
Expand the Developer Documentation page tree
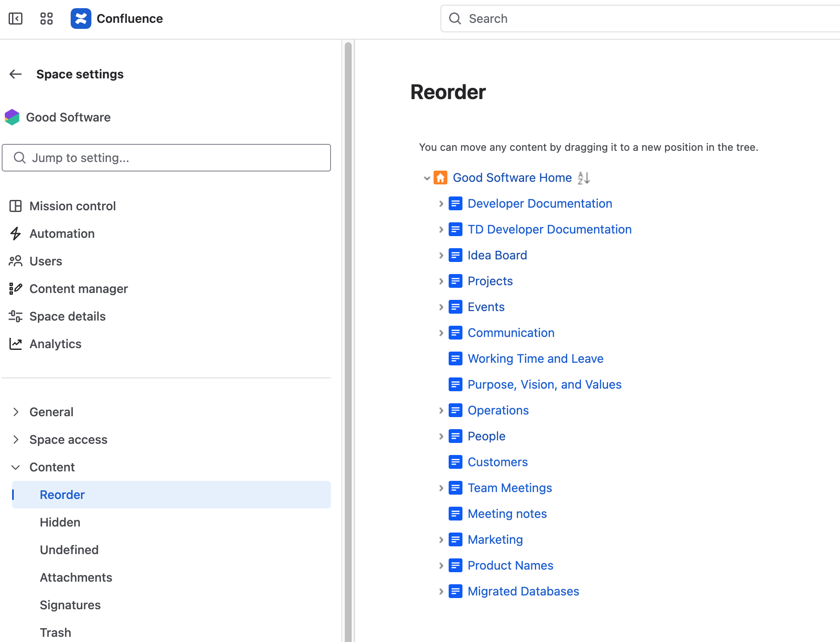click(441, 204)
